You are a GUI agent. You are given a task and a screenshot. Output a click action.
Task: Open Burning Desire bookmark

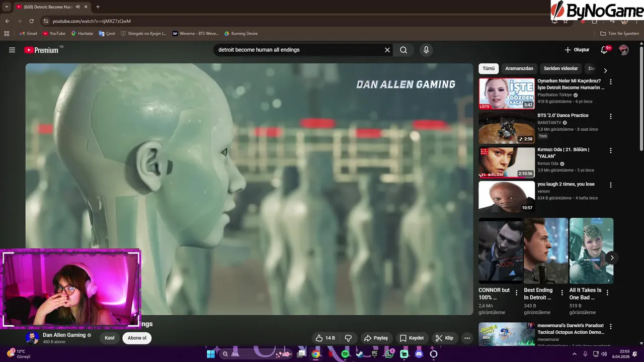[240, 33]
